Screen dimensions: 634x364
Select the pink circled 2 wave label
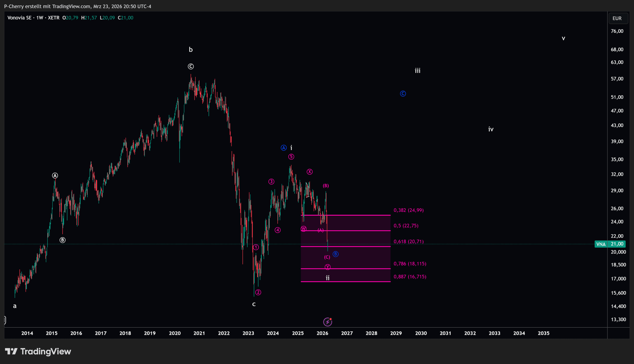tap(258, 292)
